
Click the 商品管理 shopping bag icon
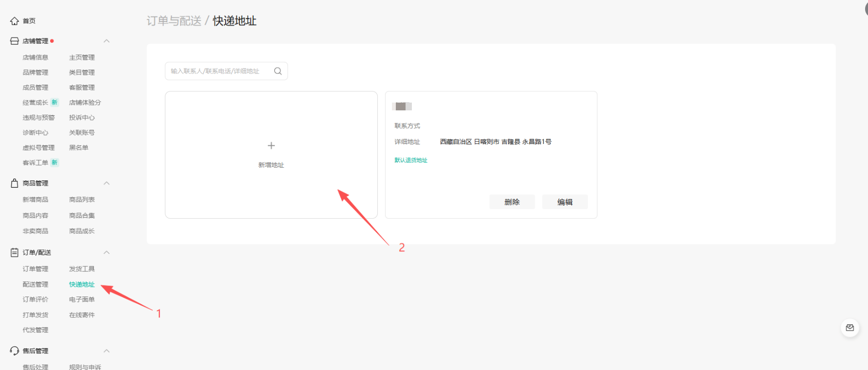point(15,183)
